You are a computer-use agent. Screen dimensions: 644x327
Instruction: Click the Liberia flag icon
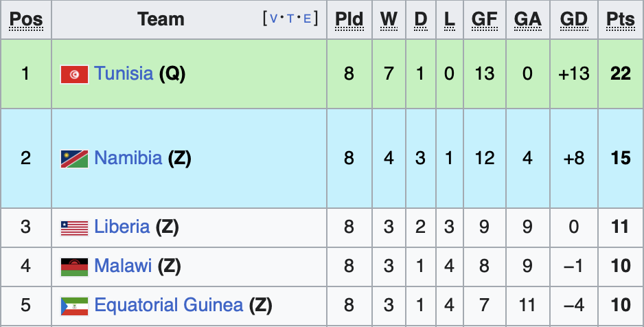(x=74, y=227)
